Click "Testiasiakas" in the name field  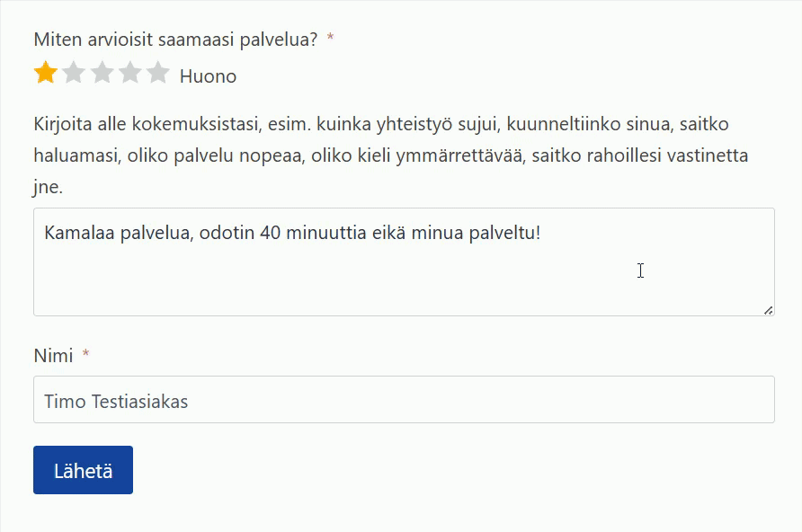coord(140,402)
